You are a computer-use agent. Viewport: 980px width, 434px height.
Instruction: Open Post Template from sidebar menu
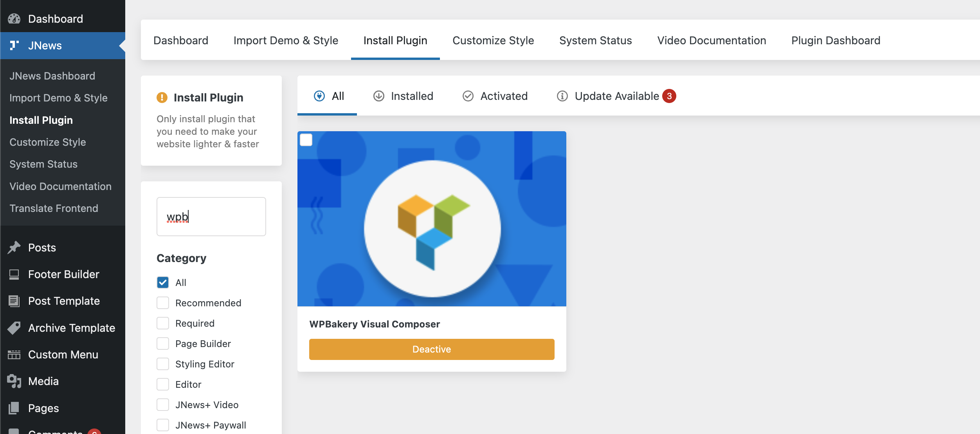pos(63,301)
